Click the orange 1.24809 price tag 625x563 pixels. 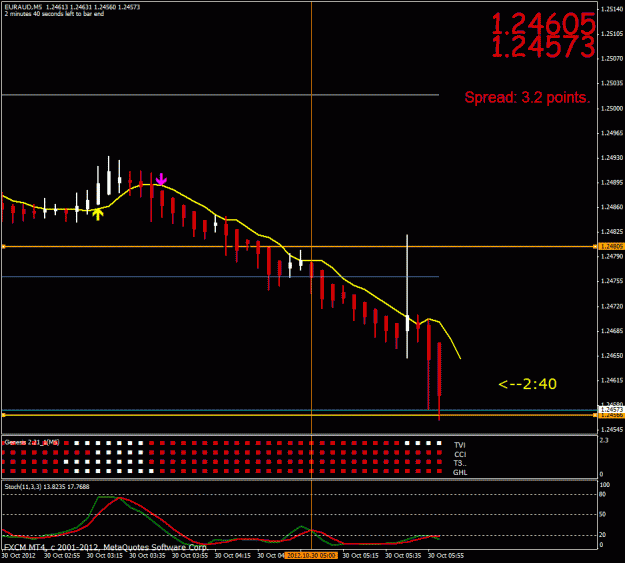pos(612,247)
